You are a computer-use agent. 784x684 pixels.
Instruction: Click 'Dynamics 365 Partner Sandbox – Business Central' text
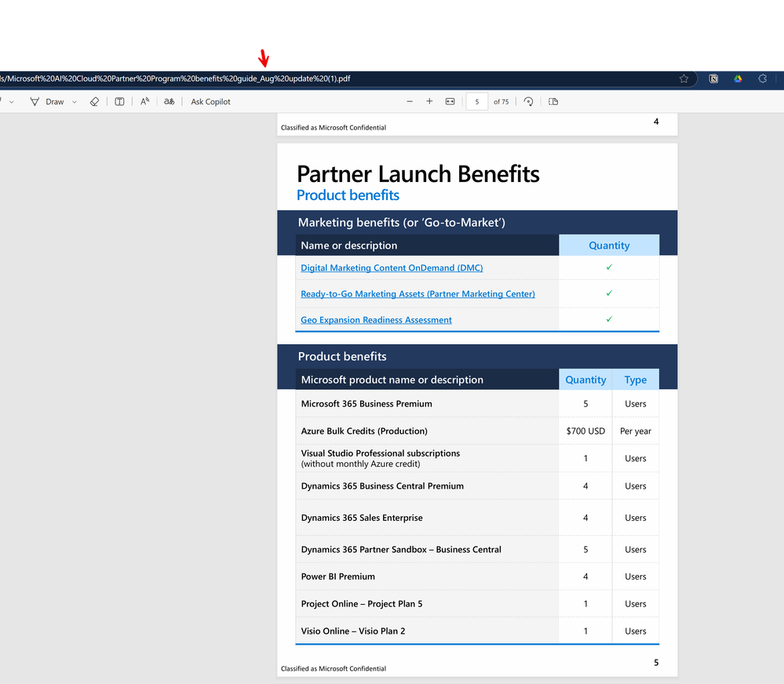click(401, 550)
